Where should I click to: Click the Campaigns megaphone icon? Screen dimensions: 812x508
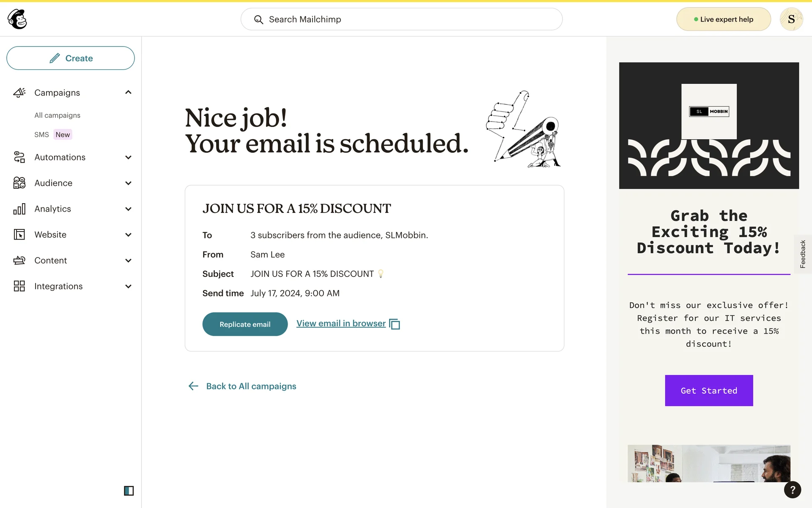pyautogui.click(x=19, y=93)
